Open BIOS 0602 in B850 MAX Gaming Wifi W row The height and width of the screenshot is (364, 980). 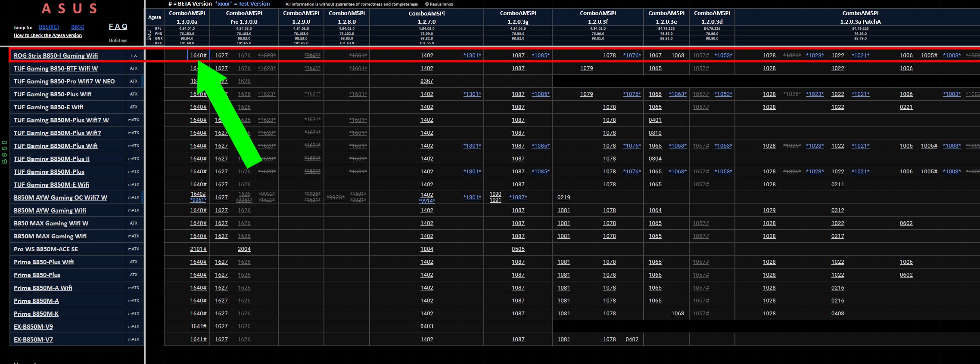906,223
